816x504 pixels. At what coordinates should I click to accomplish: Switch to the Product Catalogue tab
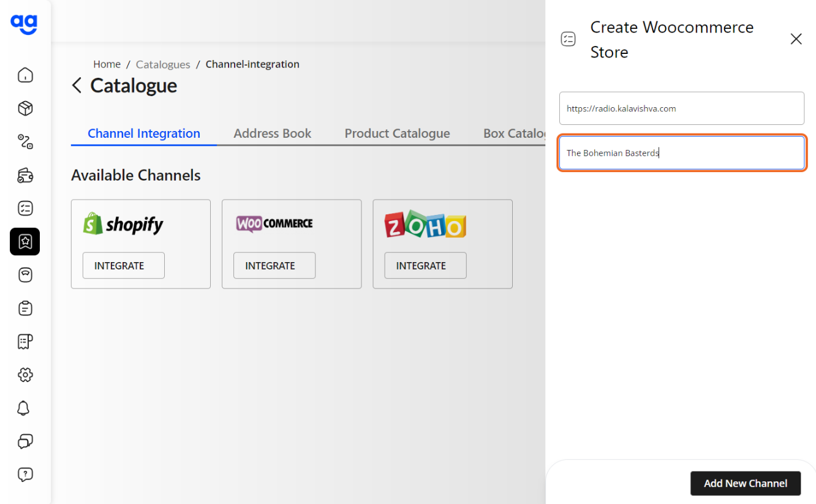pos(397,134)
